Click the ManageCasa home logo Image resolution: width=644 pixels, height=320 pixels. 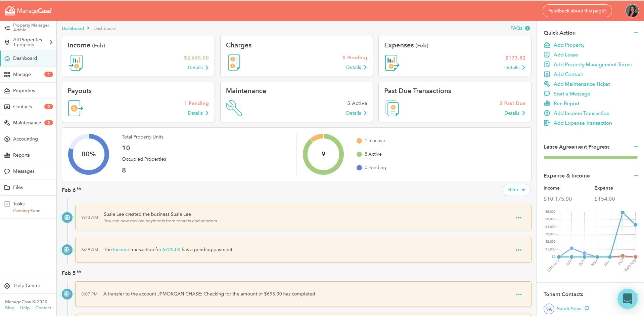click(x=28, y=10)
